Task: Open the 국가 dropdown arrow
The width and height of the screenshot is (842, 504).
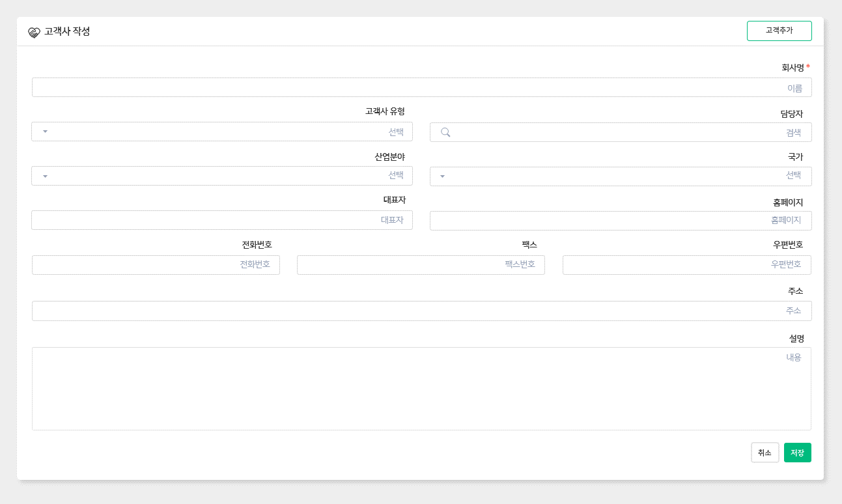Action: pos(442,176)
